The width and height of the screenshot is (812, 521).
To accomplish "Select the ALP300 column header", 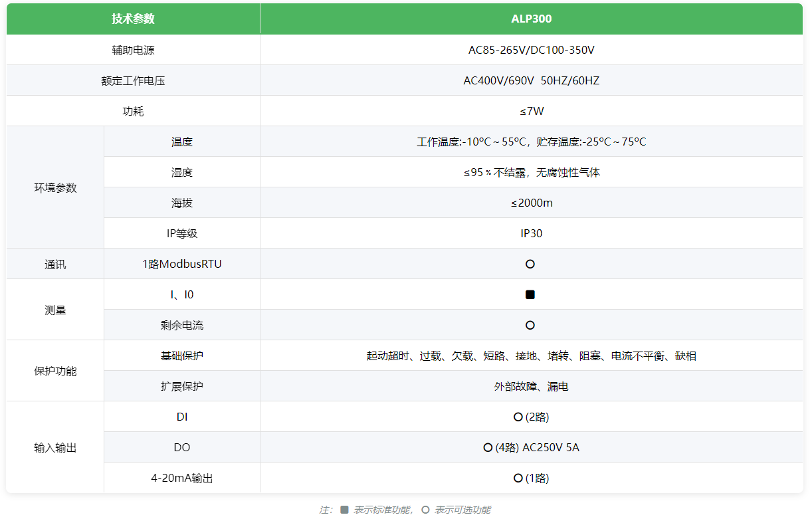I will (x=531, y=19).
